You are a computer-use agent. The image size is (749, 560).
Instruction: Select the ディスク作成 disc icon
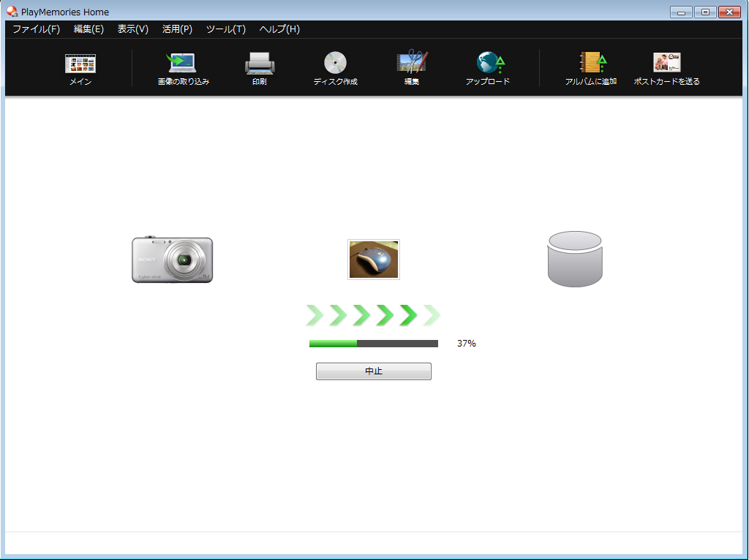coord(335,63)
